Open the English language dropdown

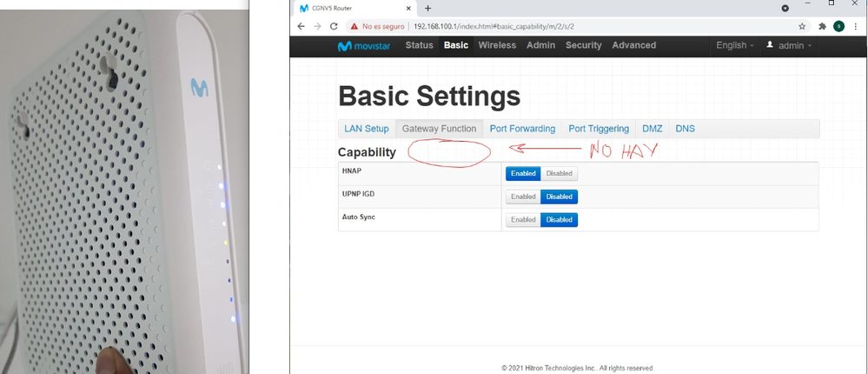pos(734,45)
